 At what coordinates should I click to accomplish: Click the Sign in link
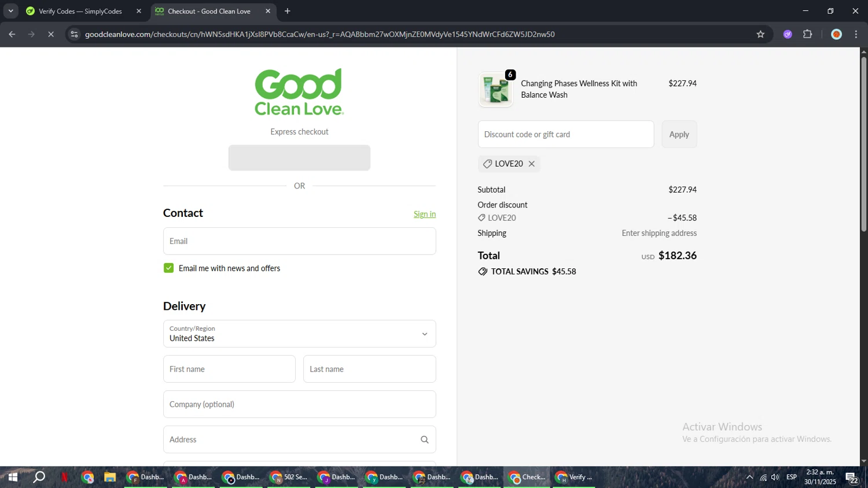pos(425,214)
